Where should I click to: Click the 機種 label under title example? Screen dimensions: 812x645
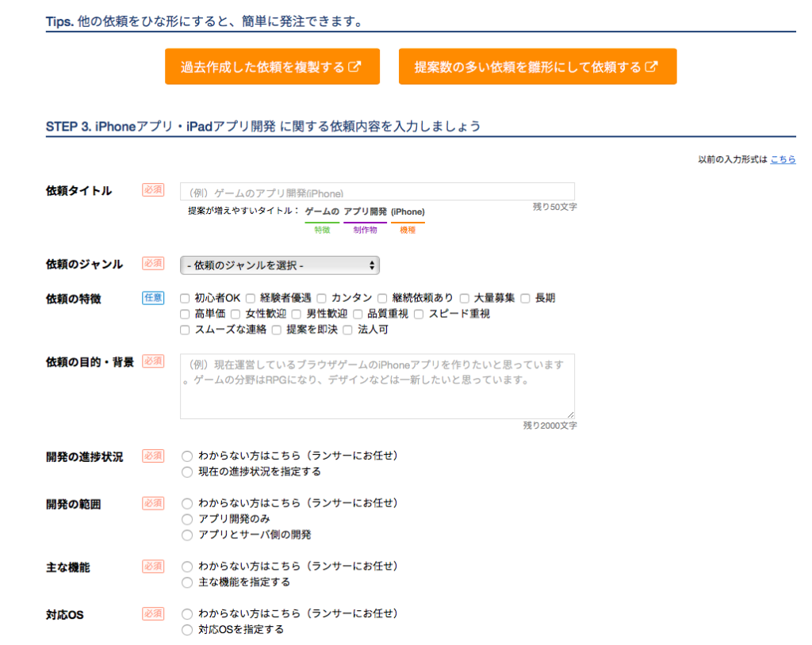click(x=408, y=230)
